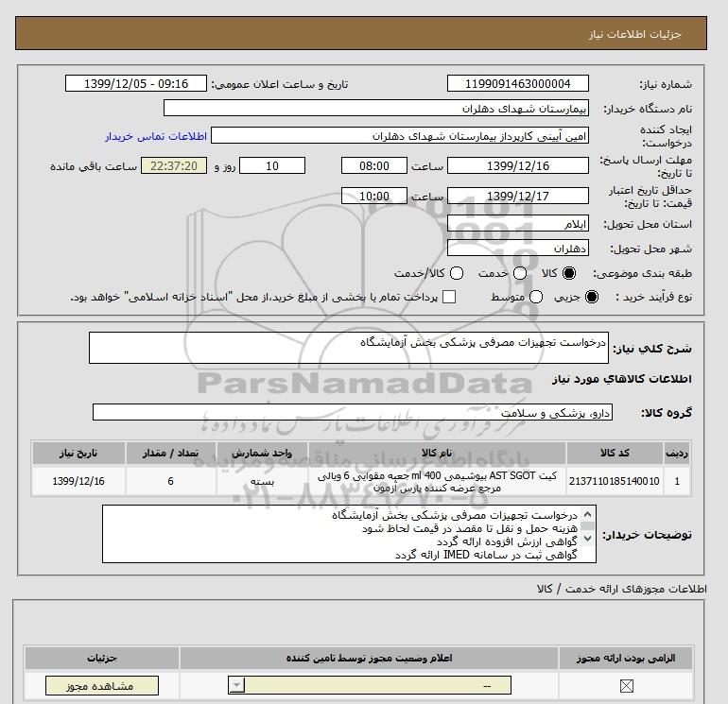Click the تاریخ نیاز column header
This screenshot has width=728, height=704.
[x=78, y=453]
